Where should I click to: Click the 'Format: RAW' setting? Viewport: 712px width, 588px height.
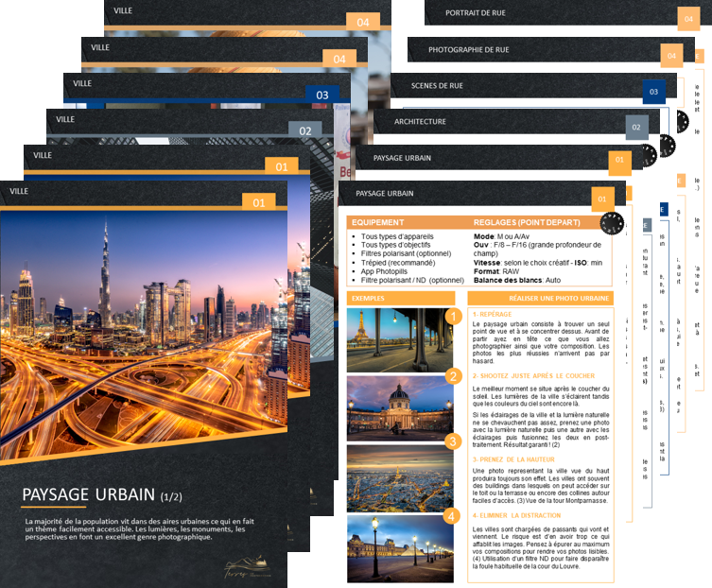pos(496,271)
